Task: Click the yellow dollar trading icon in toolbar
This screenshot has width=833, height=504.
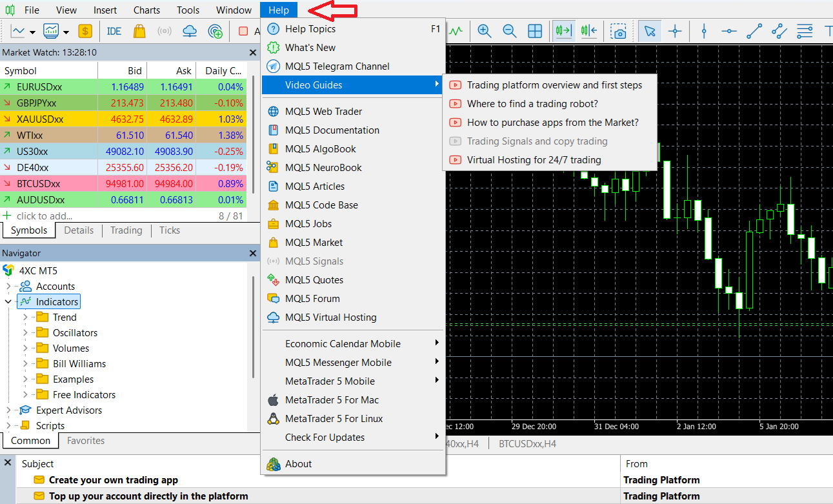Action: pos(85,31)
